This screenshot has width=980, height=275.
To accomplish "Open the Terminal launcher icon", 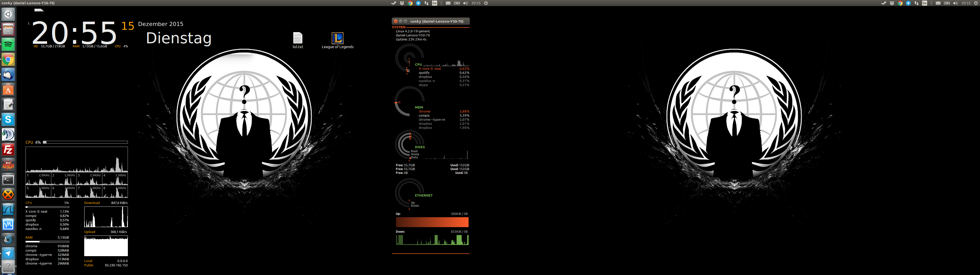I will [x=8, y=180].
